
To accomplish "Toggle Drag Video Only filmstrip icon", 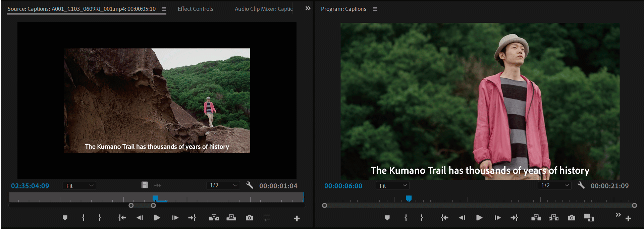I will [x=145, y=185].
